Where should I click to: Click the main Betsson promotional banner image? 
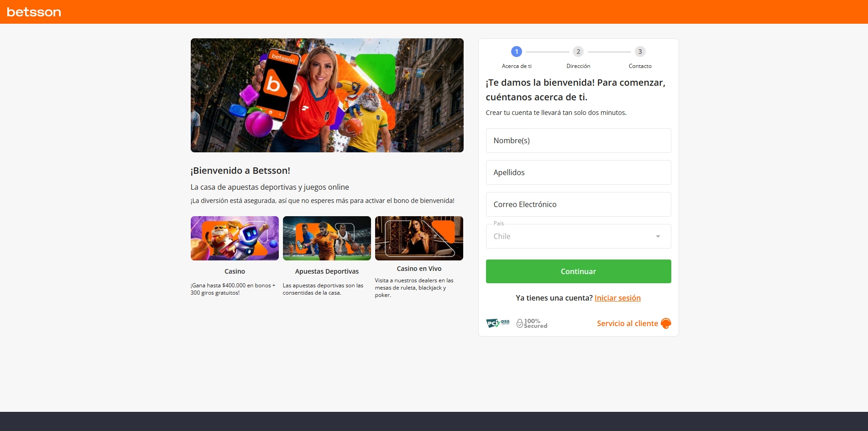(x=327, y=95)
